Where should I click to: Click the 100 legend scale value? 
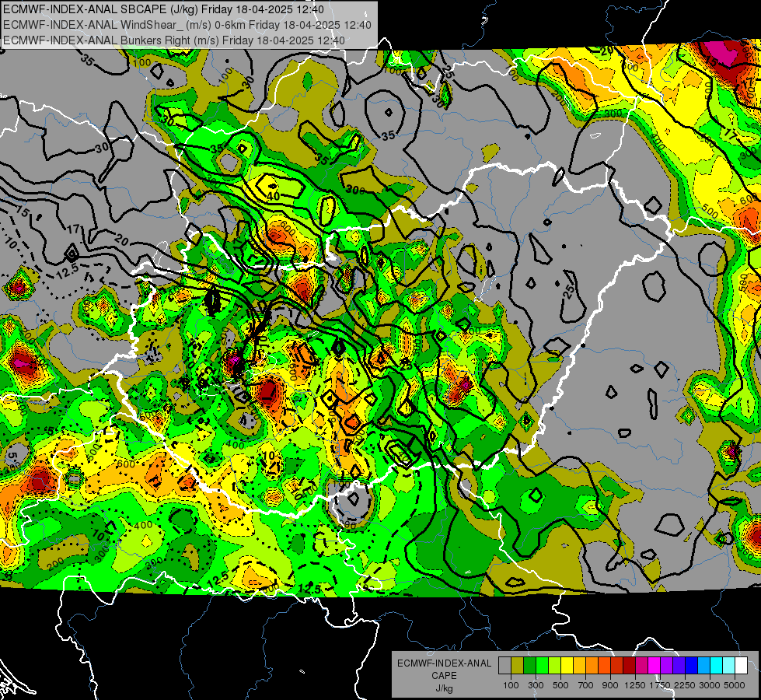tap(511, 685)
